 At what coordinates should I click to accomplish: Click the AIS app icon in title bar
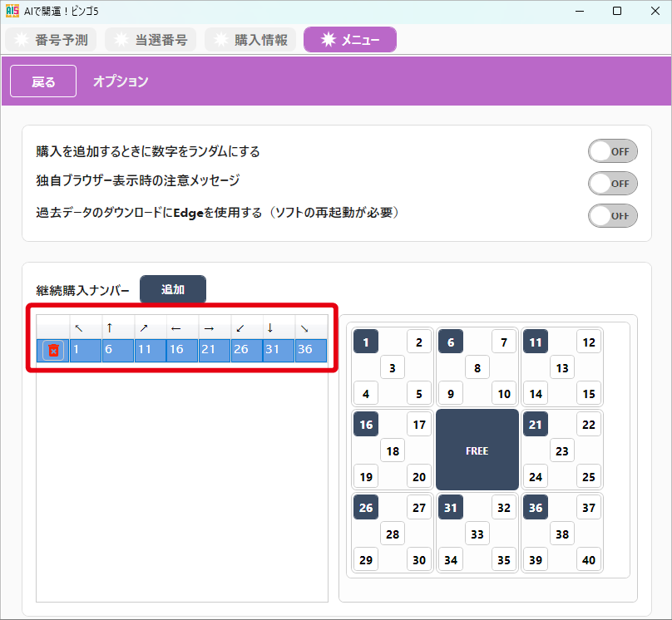tap(12, 11)
